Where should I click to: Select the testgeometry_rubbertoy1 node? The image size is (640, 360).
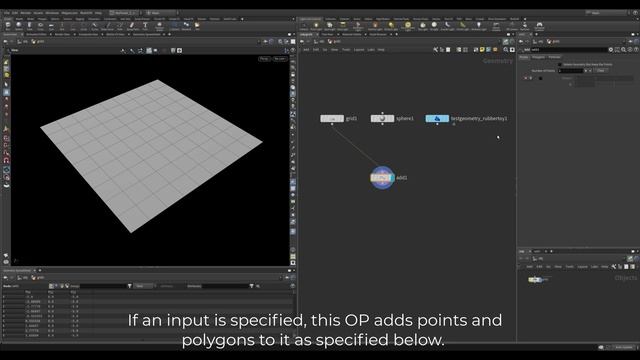437,118
